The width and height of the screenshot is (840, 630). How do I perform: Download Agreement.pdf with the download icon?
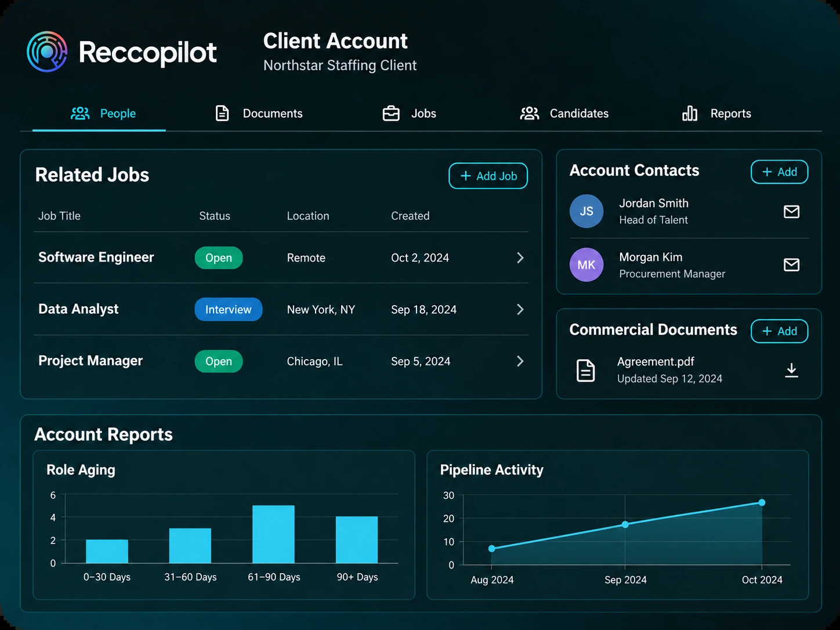(x=791, y=370)
